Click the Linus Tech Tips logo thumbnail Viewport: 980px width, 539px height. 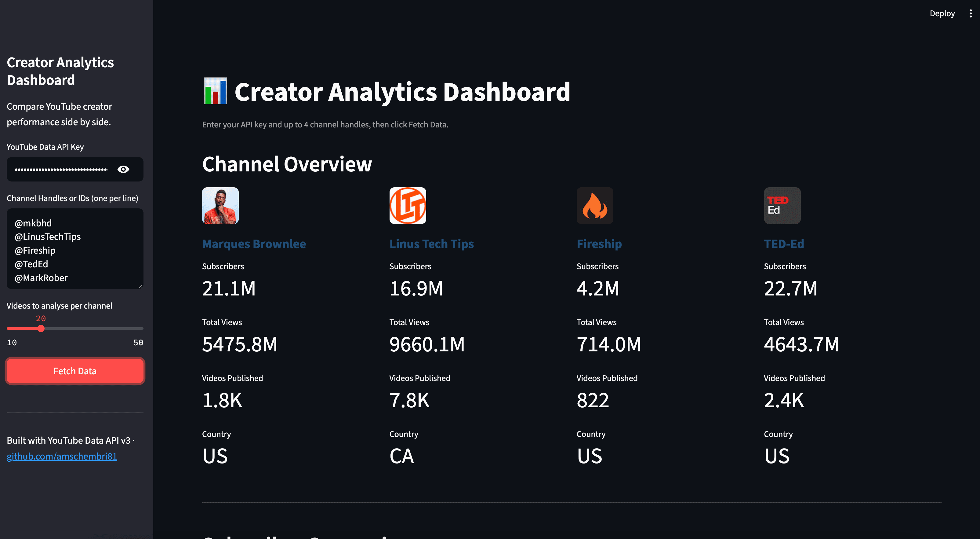tap(408, 206)
